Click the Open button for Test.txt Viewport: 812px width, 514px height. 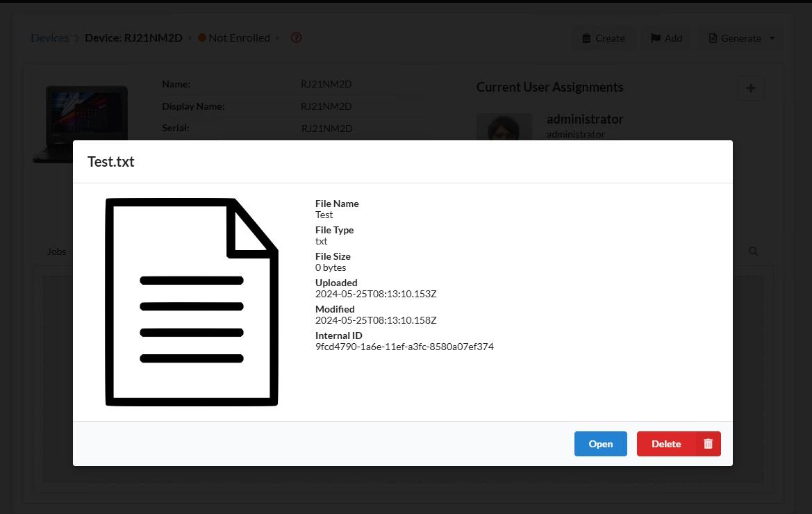pos(600,444)
